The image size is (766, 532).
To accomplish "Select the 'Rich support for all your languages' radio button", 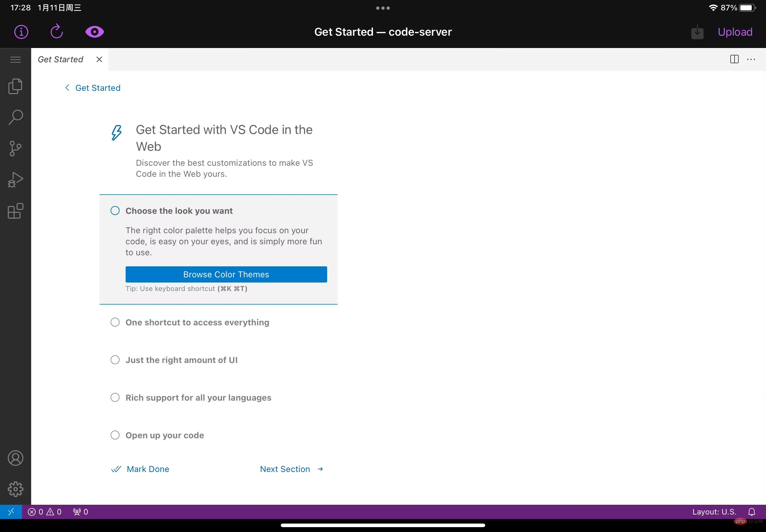I will 115,398.
